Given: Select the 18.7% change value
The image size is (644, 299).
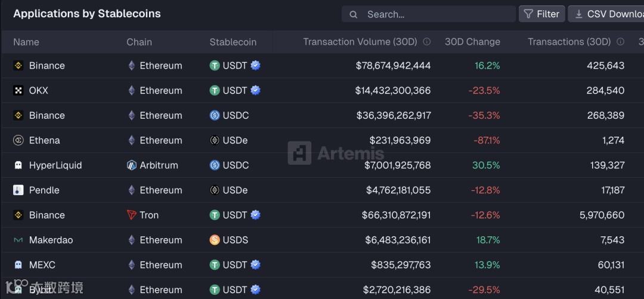Looking at the screenshot, I should coord(488,240).
